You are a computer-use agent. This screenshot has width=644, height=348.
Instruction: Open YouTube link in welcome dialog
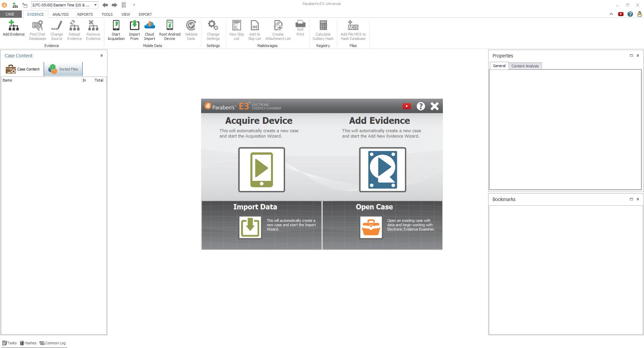pyautogui.click(x=407, y=106)
